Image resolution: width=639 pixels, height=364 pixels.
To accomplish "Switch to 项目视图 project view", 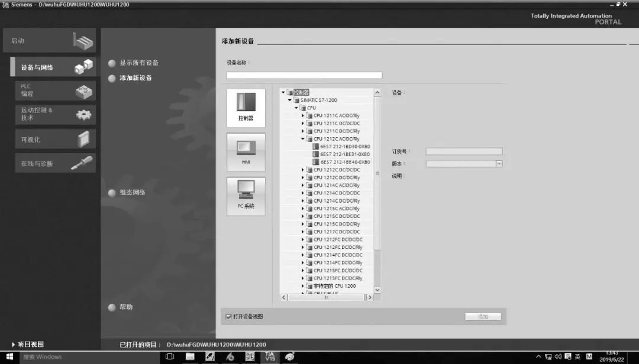I will tap(27, 344).
